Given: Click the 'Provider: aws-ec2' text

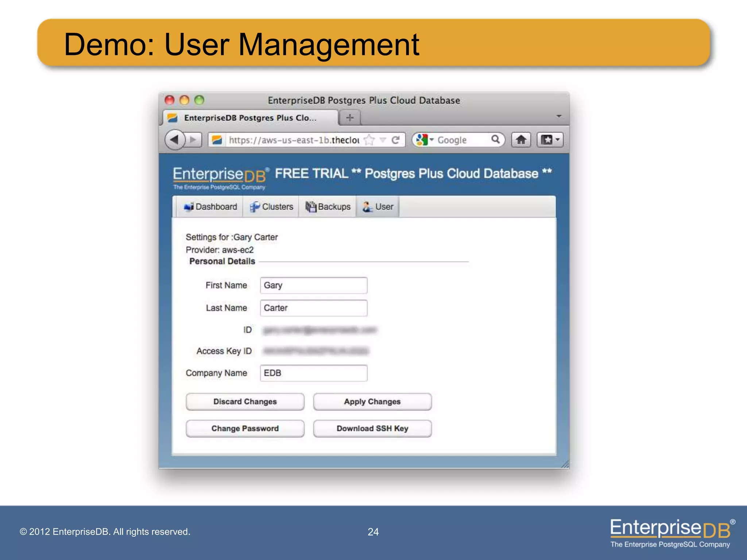Looking at the screenshot, I should 220,250.
